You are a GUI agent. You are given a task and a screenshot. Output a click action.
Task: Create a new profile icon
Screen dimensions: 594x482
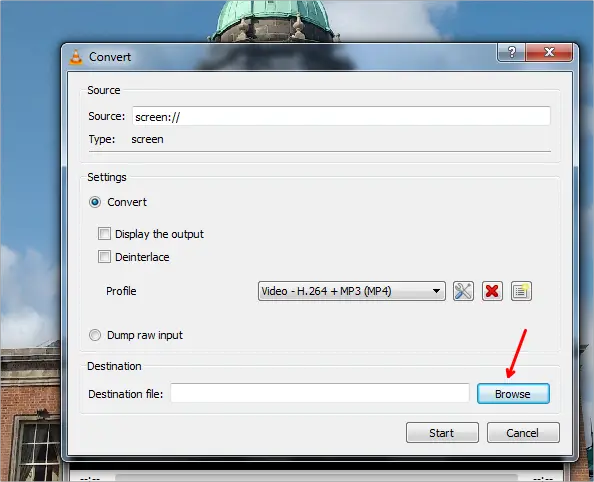coord(521,291)
